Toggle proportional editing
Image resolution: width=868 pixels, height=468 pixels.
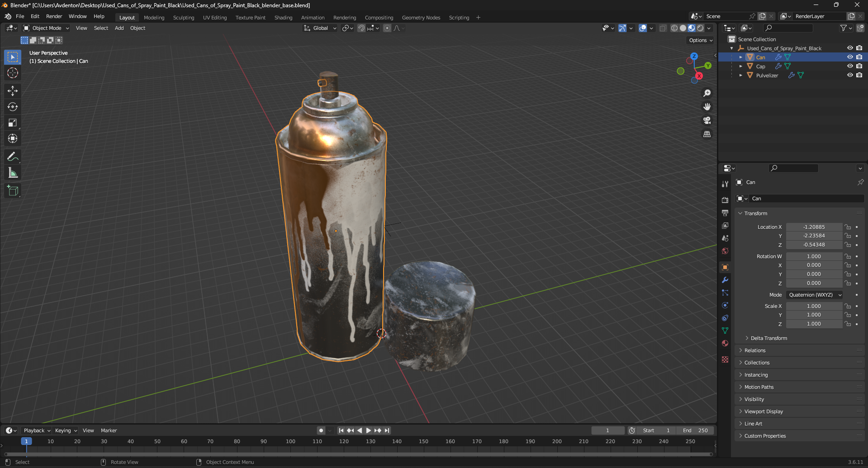pyautogui.click(x=387, y=28)
